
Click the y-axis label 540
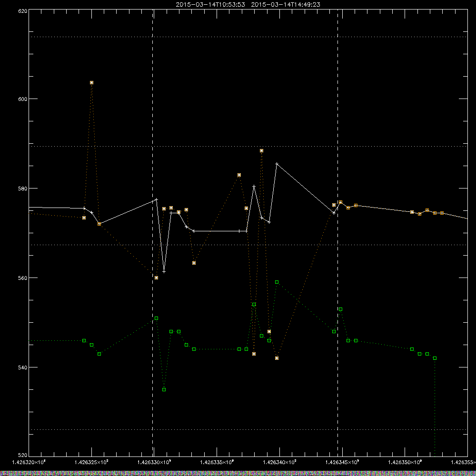(x=23, y=367)
